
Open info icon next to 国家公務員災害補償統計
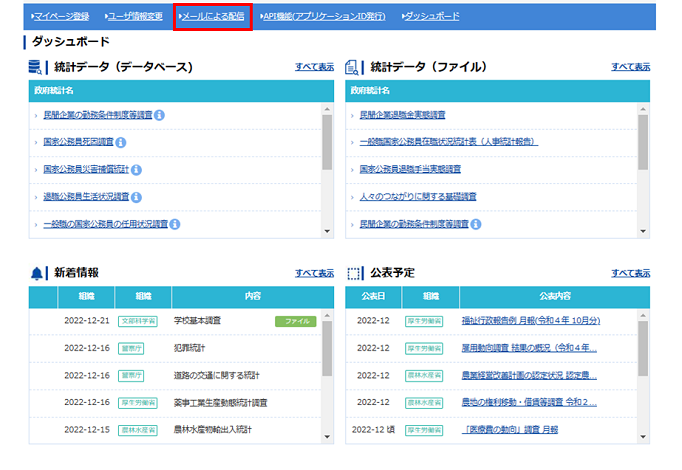click(136, 170)
